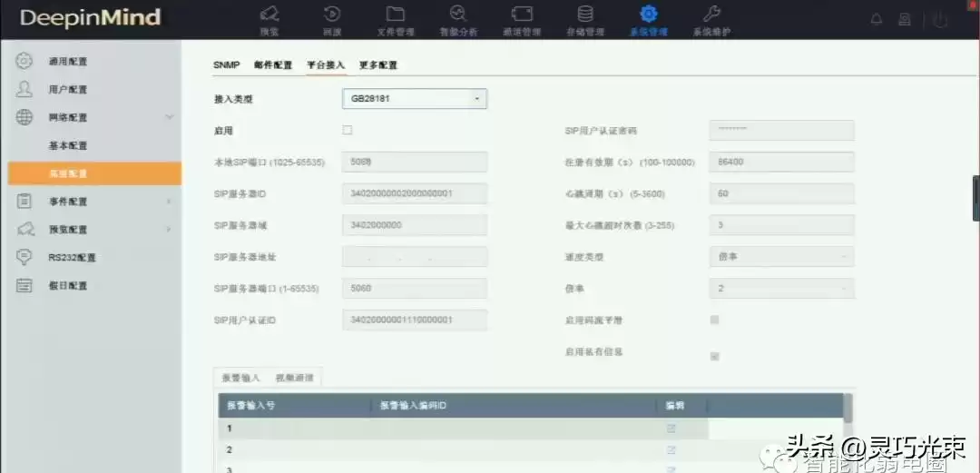Open the 接入类型 GB28181 dropdown
The width and height of the screenshot is (980, 473).
point(415,99)
